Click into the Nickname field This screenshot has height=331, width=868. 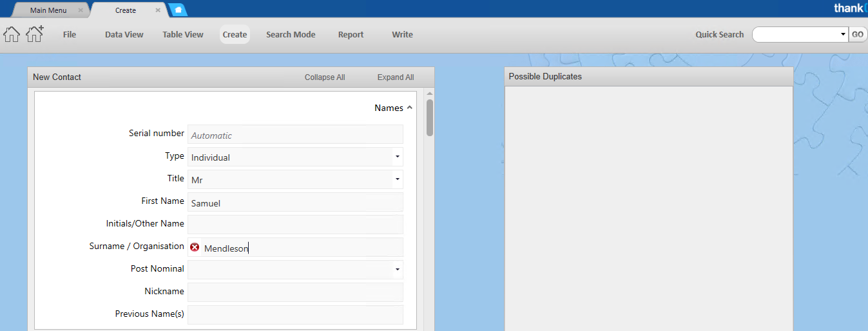295,292
